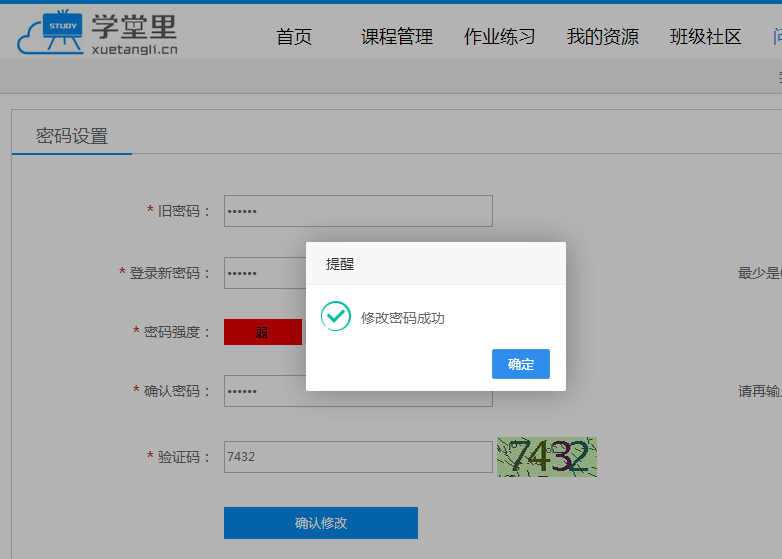Select the 密码设置 tab
The height and width of the screenshot is (559, 782).
[72, 137]
